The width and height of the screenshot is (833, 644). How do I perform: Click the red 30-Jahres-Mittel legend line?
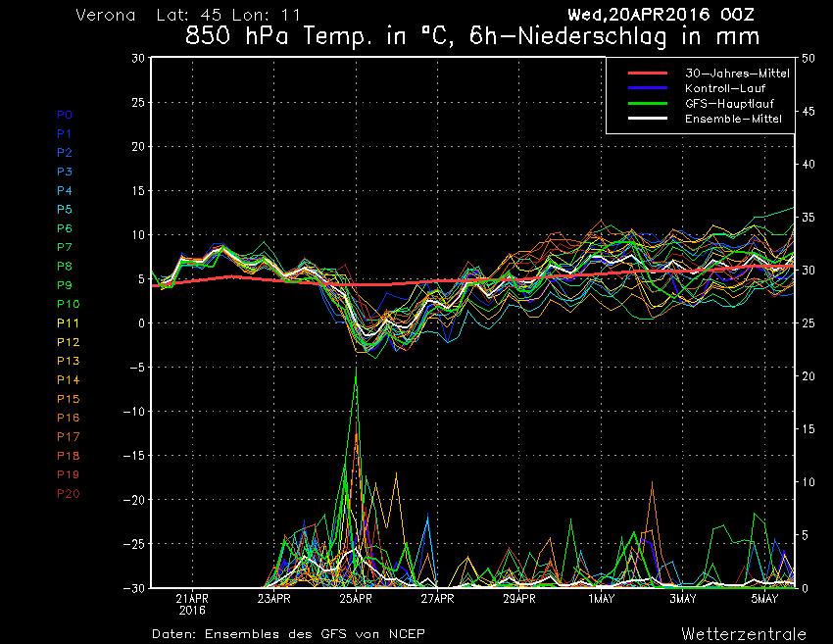pos(648,74)
